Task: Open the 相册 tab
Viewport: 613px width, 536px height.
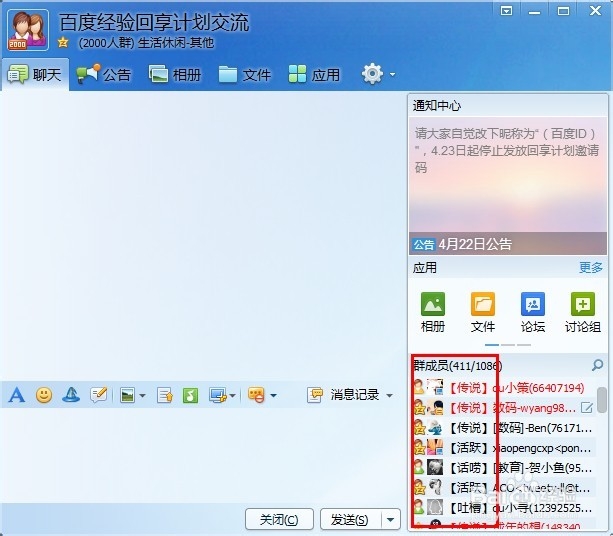Action: 175,74
